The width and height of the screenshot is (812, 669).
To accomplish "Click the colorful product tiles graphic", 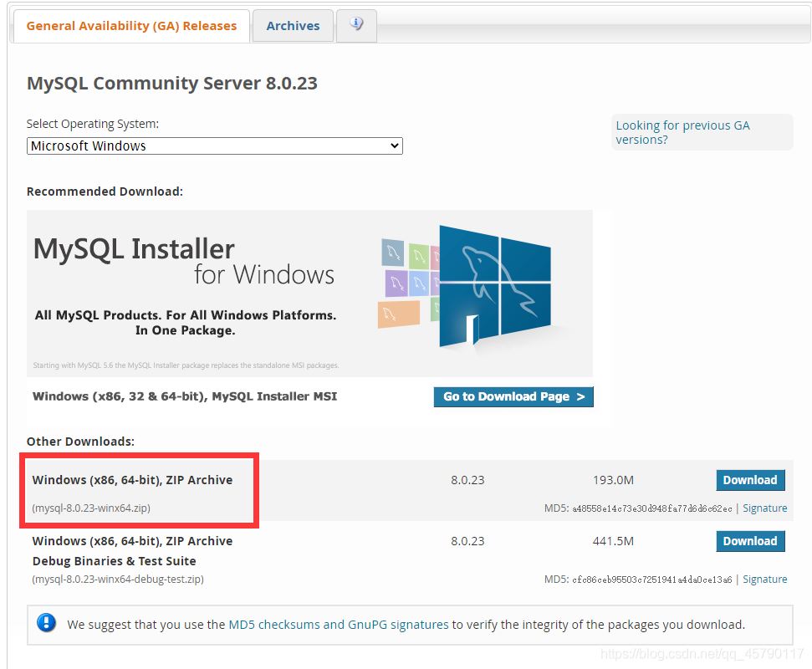I will 410,283.
